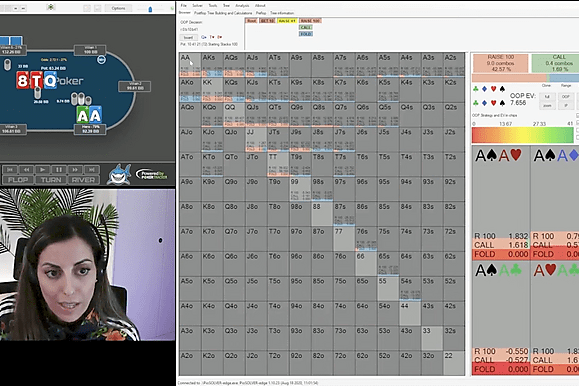Image resolution: width=579 pixels, height=386 pixels.
Task: Click the Powered by PokerTracker logo
Action: pos(152,174)
